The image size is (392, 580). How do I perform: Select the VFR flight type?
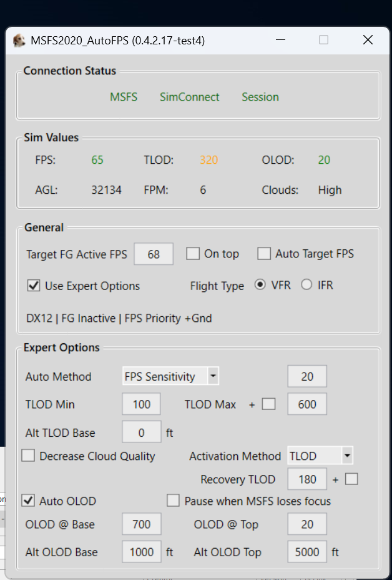coord(260,285)
